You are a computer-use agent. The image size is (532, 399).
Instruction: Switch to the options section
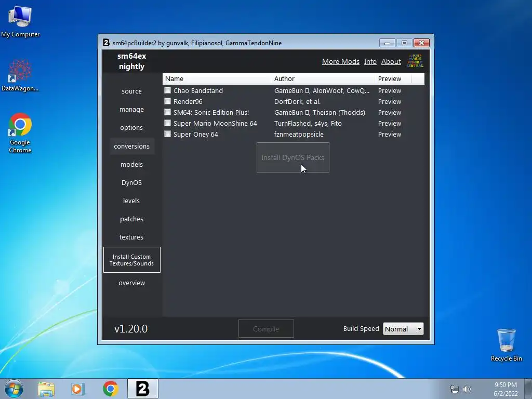(131, 128)
